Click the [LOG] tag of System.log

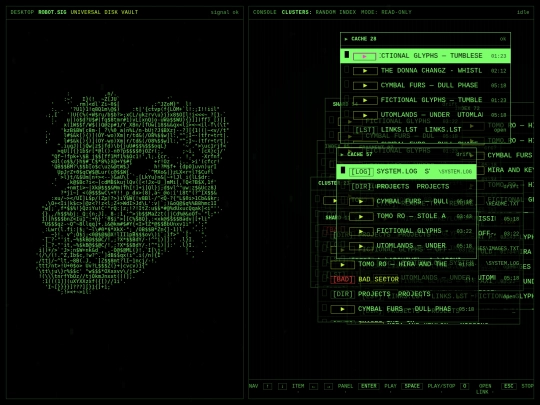(361, 172)
